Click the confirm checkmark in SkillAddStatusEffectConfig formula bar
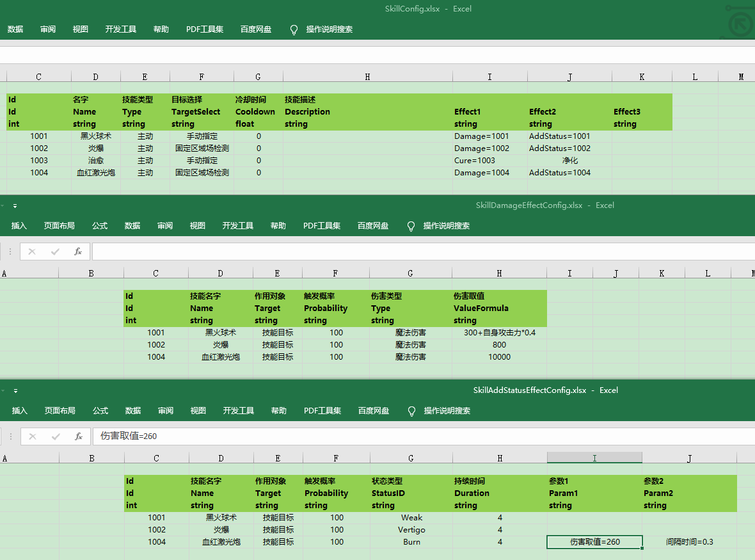The width and height of the screenshot is (755, 560). (56, 436)
